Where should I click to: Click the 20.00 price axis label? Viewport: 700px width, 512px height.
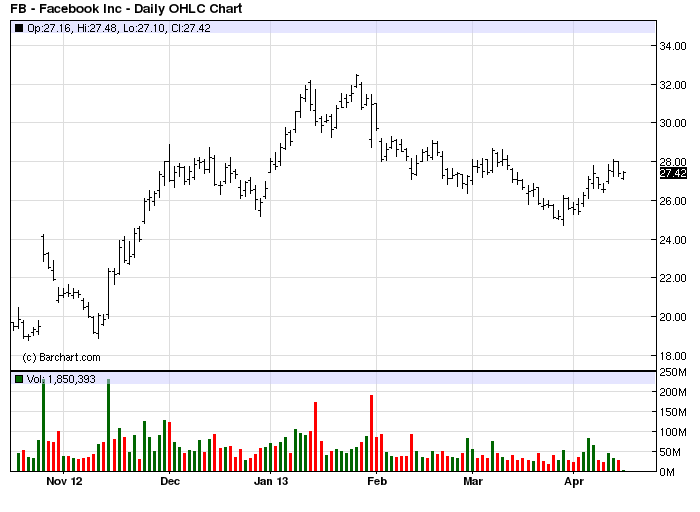[x=673, y=317]
